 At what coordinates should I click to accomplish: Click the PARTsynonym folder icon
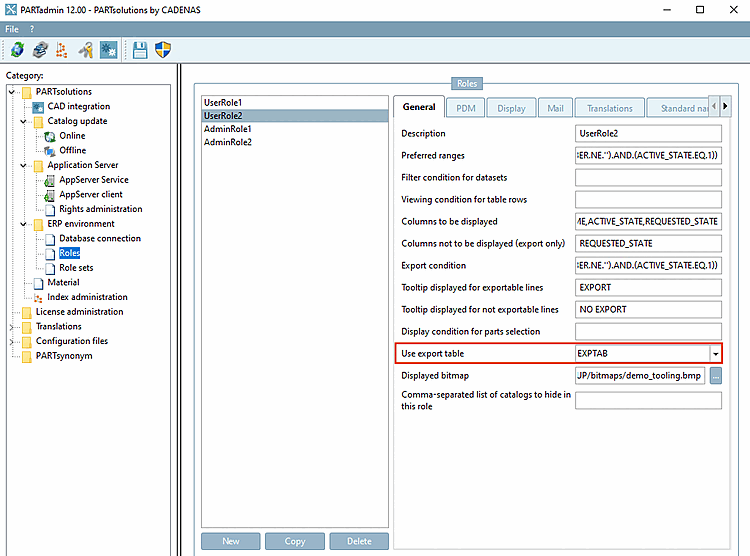point(27,356)
